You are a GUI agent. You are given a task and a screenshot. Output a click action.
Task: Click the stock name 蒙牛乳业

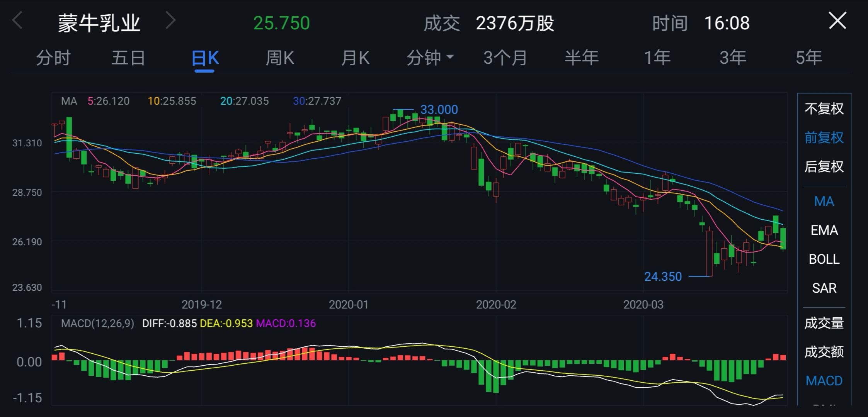click(x=99, y=23)
